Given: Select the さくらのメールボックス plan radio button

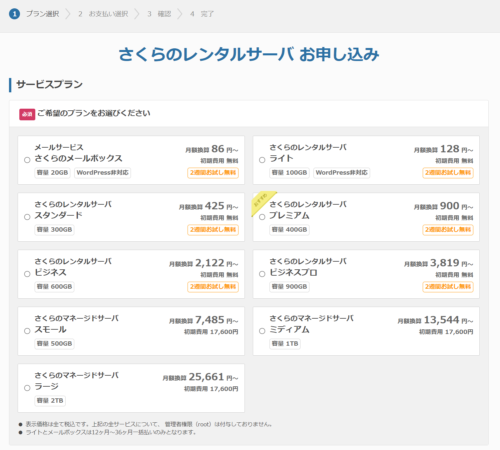Looking at the screenshot, I should click(27, 160).
